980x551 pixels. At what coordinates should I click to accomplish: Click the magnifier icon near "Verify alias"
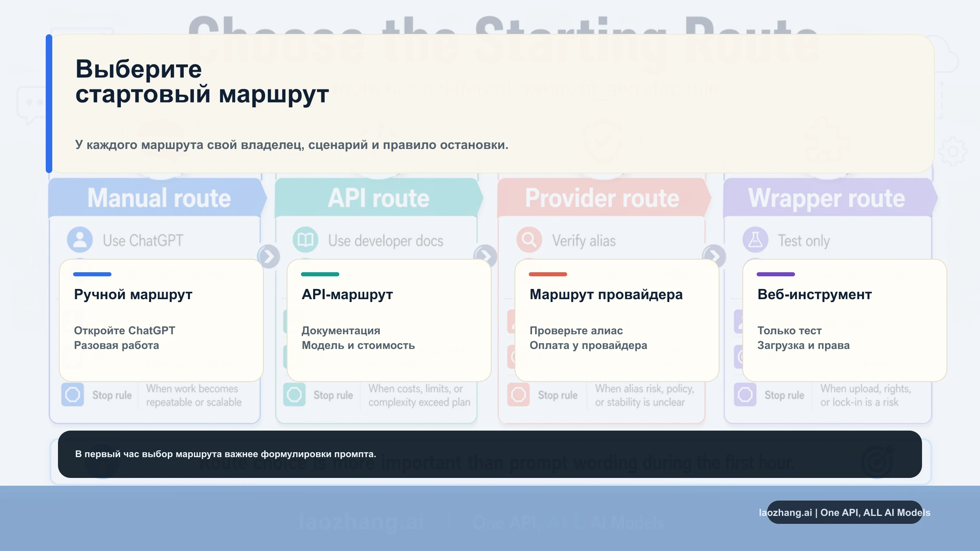pos(530,240)
